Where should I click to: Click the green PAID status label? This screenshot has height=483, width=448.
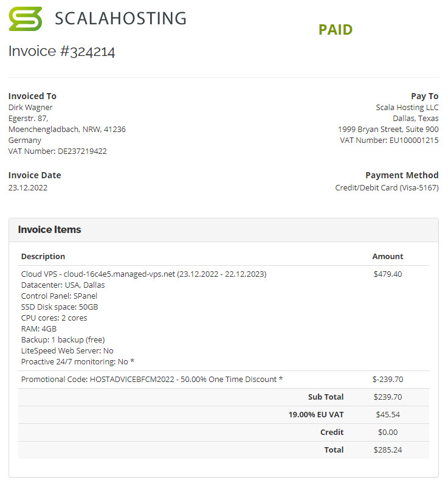click(335, 30)
